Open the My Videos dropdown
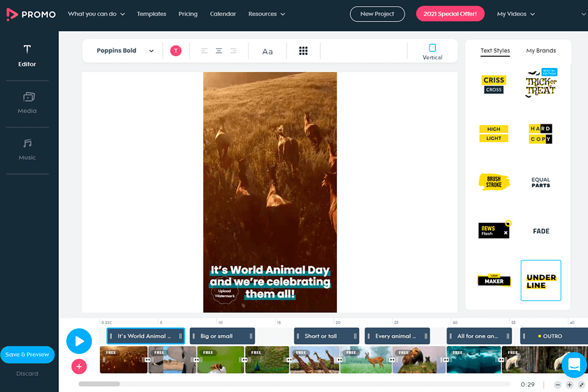 coord(516,14)
